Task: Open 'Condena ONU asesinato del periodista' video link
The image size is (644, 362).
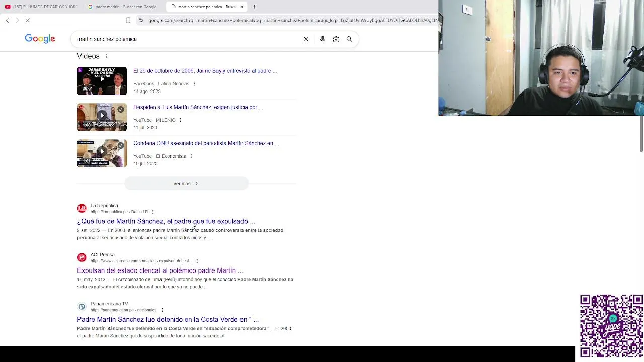Action: pyautogui.click(x=206, y=143)
